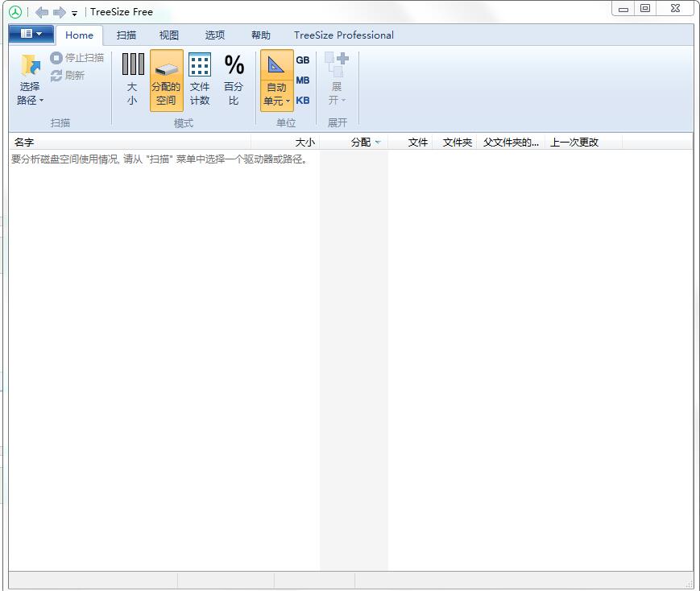This screenshot has width=700, height=591.
Task: Click the sort arrow beside 分配 header
Action: (x=378, y=143)
